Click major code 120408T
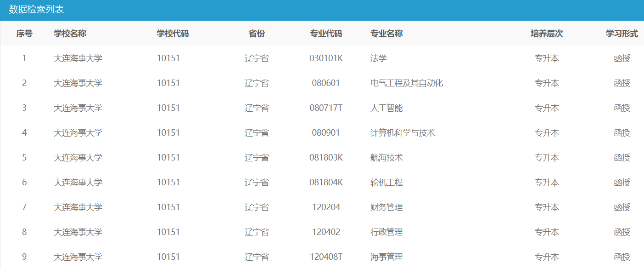 (326, 257)
